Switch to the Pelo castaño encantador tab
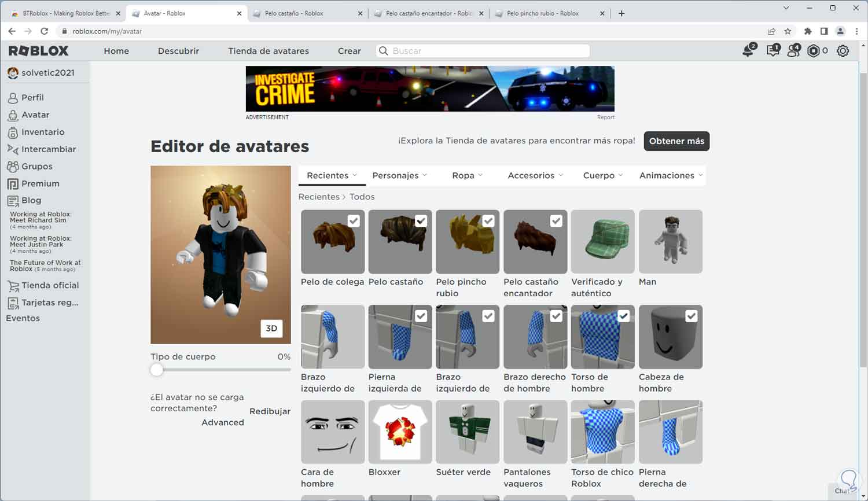Screen dimensions: 868x501 [429, 13]
